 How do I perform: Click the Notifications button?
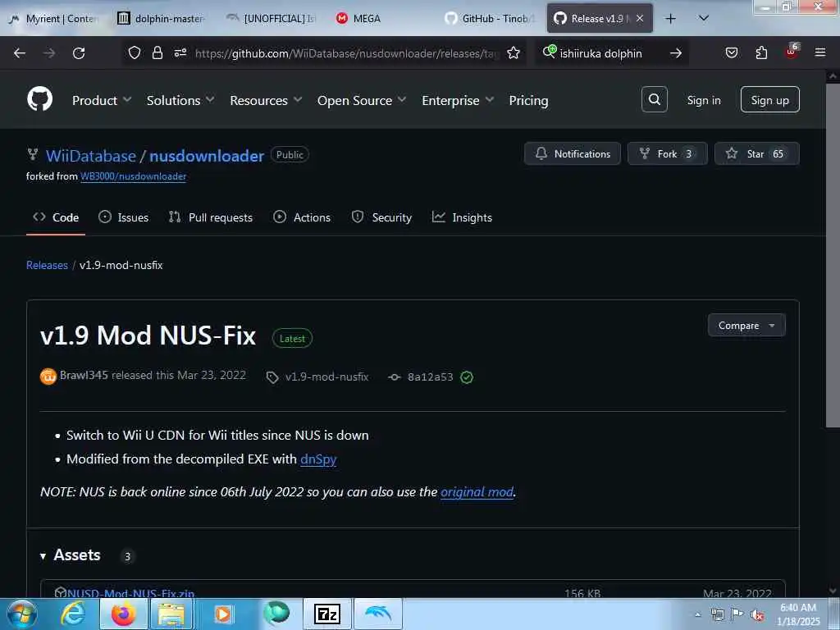coord(572,153)
